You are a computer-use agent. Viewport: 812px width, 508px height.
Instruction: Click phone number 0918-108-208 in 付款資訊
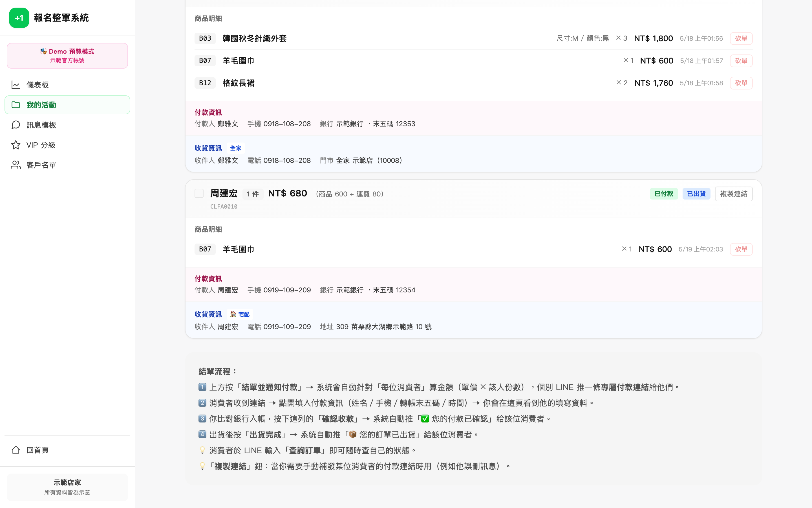(287, 124)
